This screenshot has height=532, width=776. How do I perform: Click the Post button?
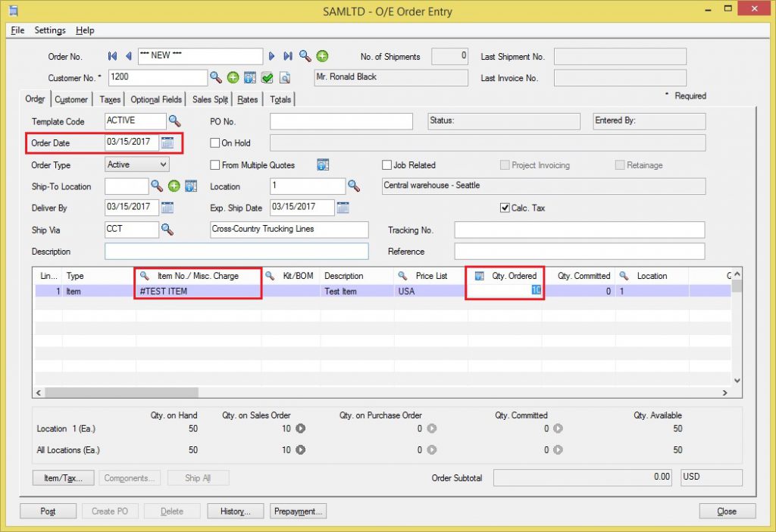[x=48, y=511]
